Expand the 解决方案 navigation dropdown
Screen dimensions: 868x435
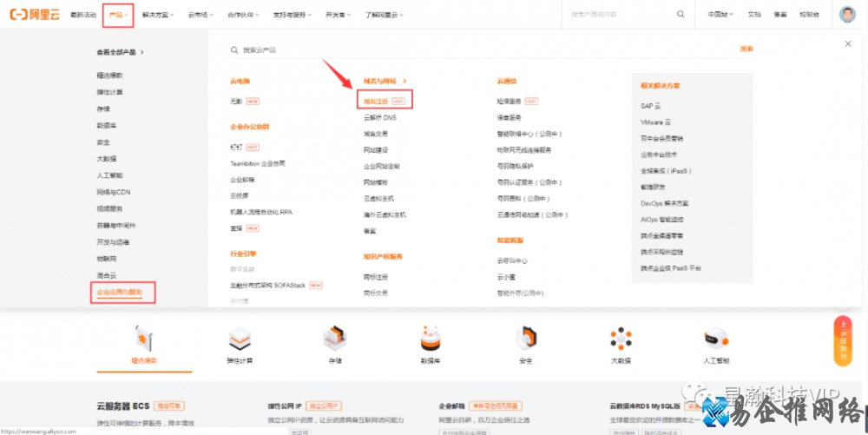[158, 15]
